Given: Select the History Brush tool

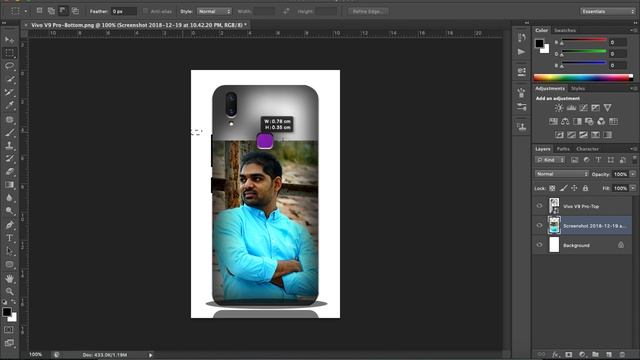Looking at the screenshot, I should click(x=9, y=158).
